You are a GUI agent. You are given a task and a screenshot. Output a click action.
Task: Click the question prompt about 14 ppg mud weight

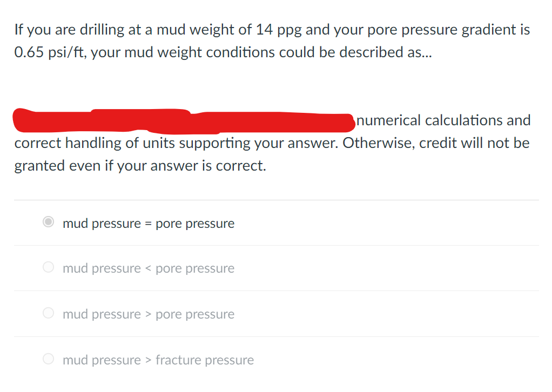click(270, 40)
